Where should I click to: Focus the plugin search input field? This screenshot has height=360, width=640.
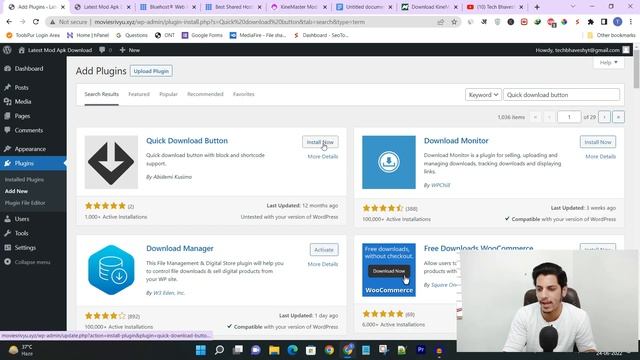tap(561, 95)
